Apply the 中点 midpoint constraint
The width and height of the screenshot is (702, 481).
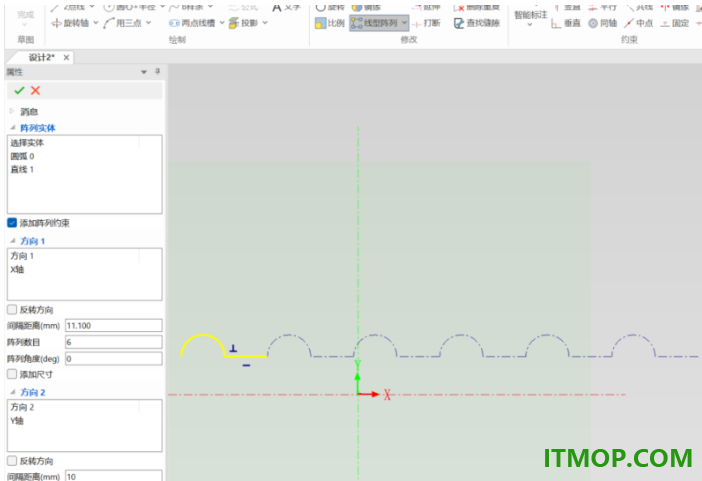pyautogui.click(x=638, y=23)
